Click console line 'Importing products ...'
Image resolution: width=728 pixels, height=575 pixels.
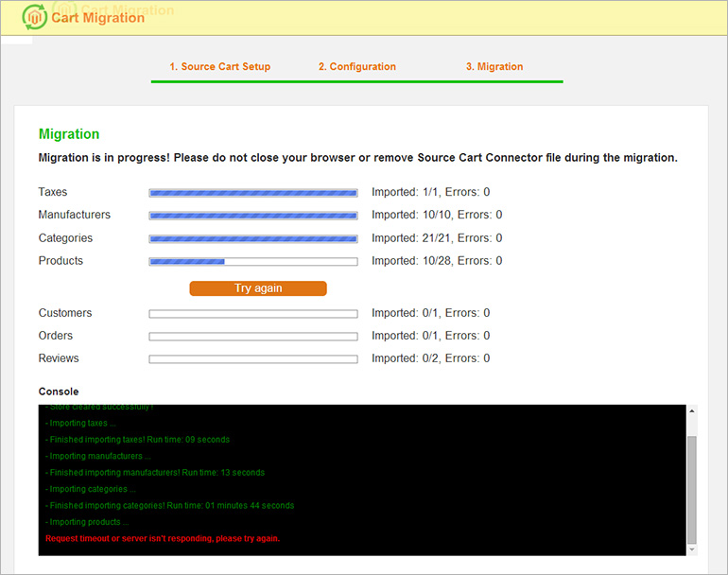click(87, 522)
